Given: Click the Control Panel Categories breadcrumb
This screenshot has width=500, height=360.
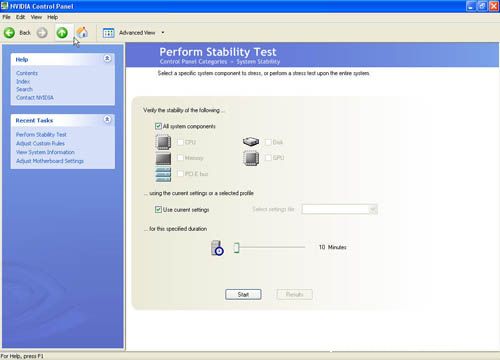Looking at the screenshot, I should click(x=193, y=62).
